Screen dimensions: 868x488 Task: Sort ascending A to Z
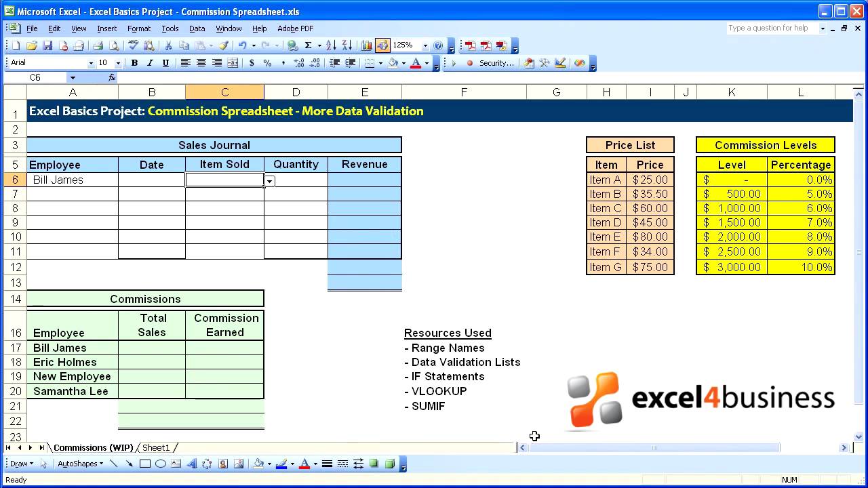coord(331,45)
